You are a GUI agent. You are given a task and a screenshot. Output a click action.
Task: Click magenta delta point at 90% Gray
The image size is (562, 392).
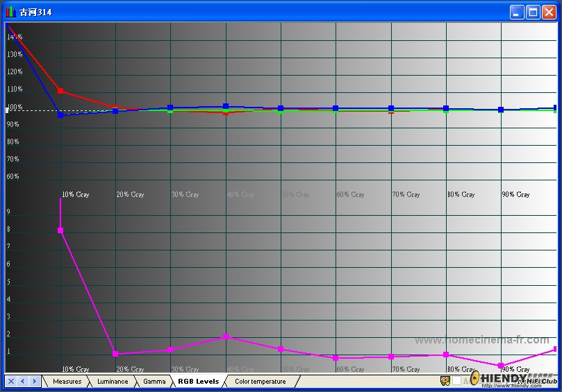(501, 366)
